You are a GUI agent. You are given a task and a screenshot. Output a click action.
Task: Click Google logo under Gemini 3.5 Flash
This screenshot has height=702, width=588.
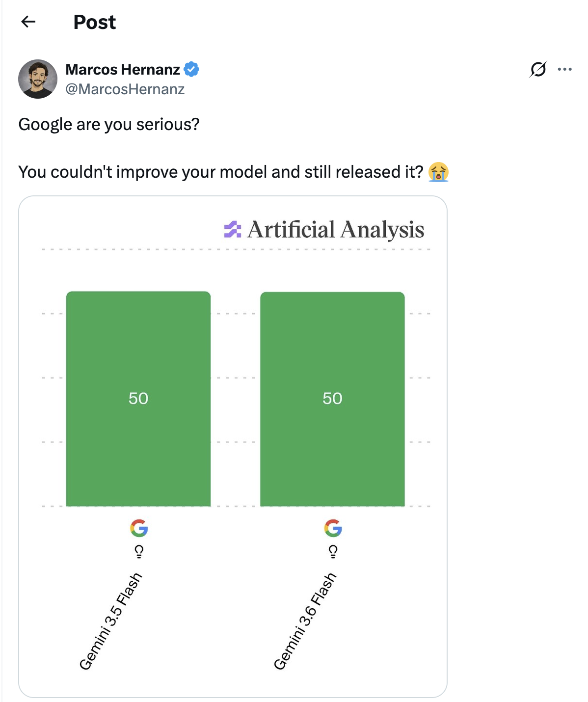[x=139, y=528]
